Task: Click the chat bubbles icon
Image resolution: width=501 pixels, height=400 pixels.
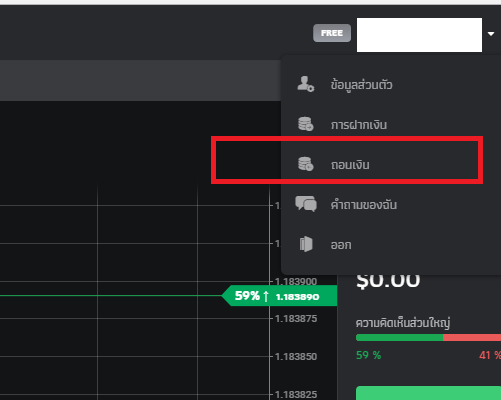Action: pyautogui.click(x=306, y=204)
